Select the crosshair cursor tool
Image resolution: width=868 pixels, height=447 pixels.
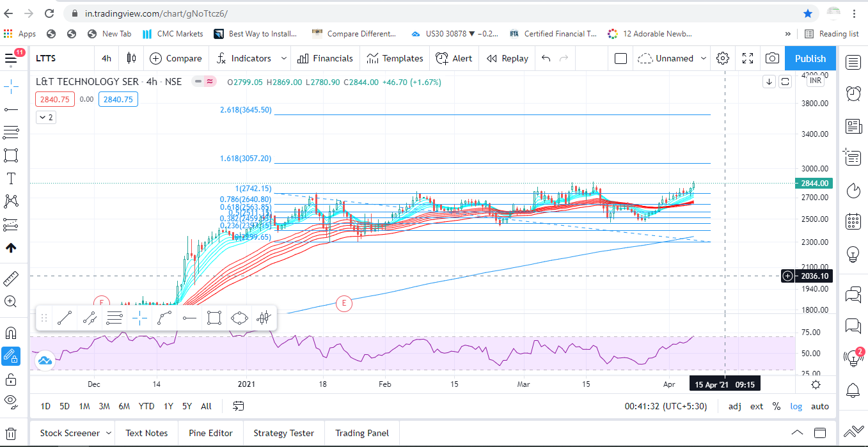(11, 87)
